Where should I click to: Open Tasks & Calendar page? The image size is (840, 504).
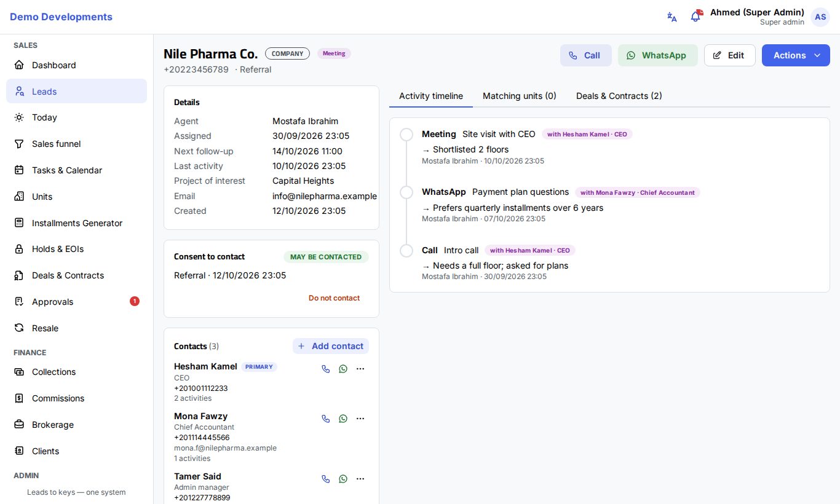[x=76, y=170]
